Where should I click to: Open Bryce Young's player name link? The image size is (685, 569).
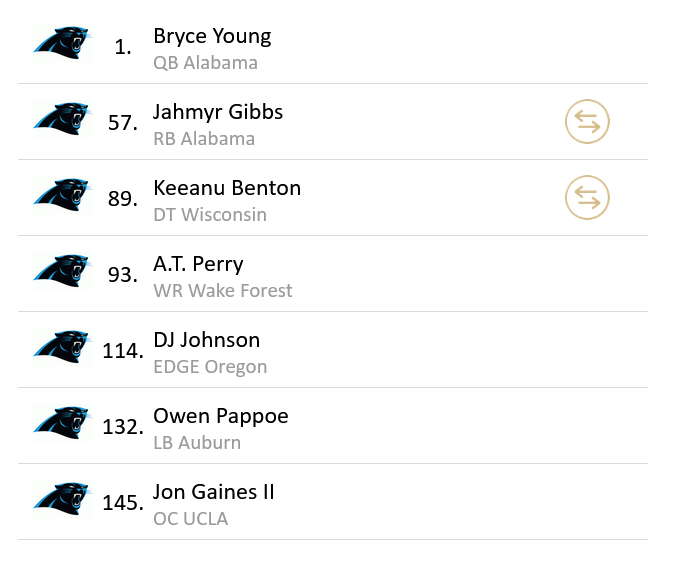click(212, 36)
